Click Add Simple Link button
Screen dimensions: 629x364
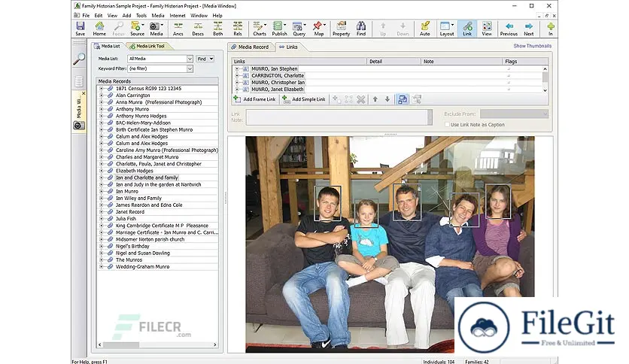(304, 99)
